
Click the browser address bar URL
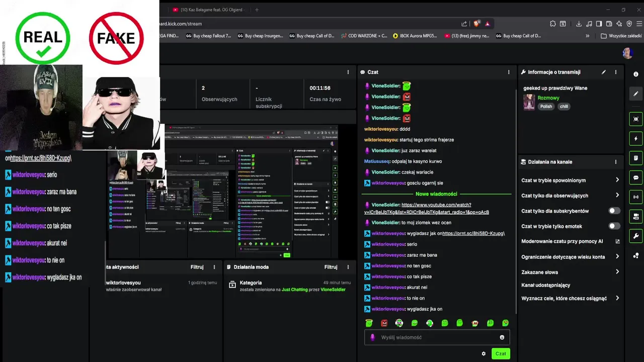pyautogui.click(x=181, y=24)
